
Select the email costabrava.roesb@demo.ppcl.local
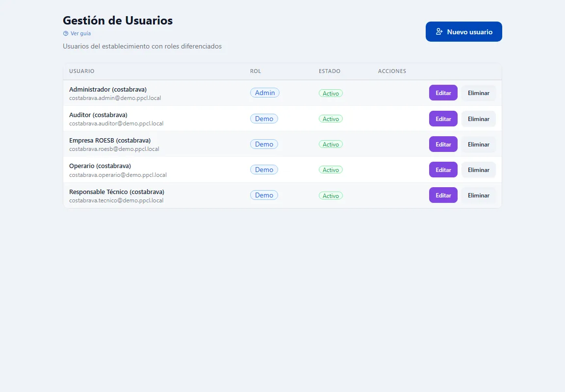(114, 149)
